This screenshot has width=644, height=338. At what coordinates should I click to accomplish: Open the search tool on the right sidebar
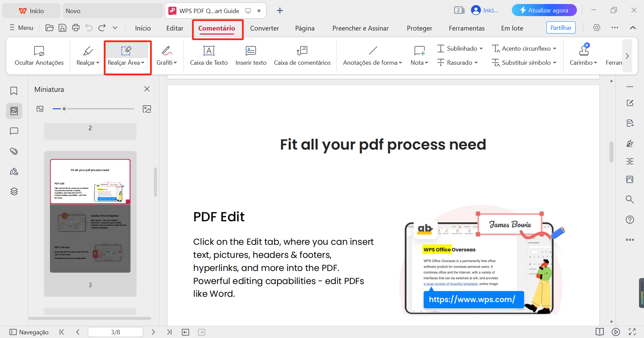coord(630,199)
